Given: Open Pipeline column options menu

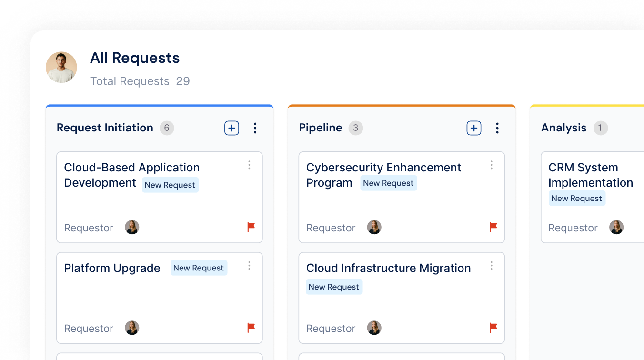Looking at the screenshot, I should click(x=497, y=128).
